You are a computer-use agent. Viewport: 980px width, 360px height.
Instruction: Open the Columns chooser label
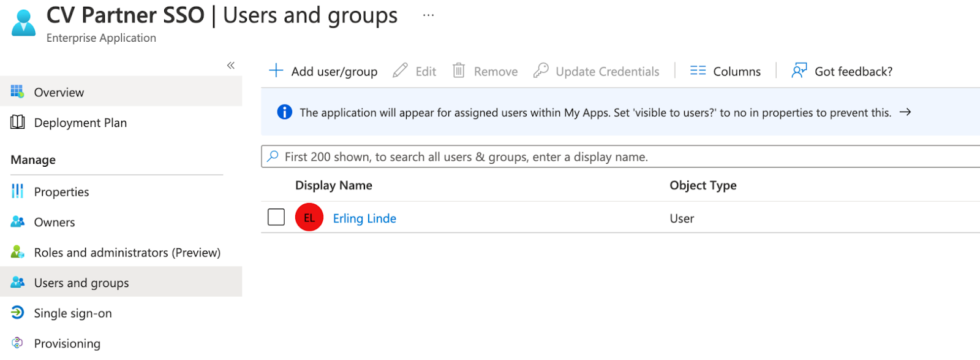(737, 72)
